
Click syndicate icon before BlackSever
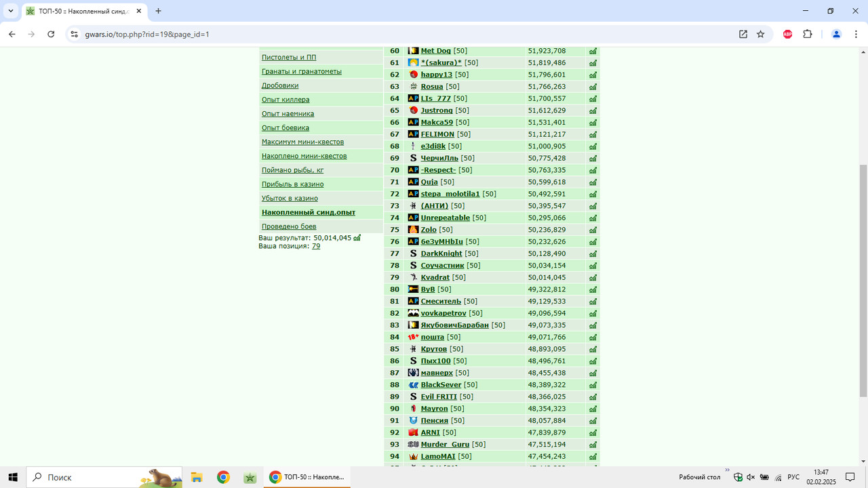pyautogui.click(x=414, y=385)
